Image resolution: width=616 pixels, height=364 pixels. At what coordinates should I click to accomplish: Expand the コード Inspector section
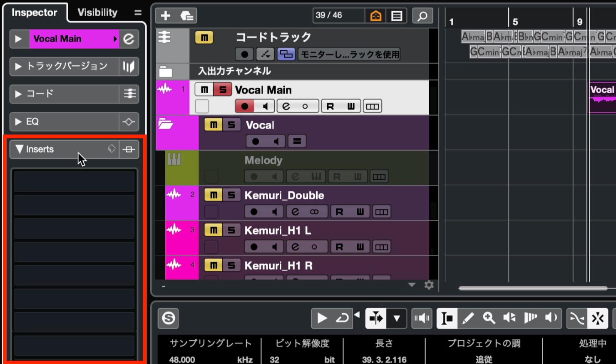pos(18,94)
